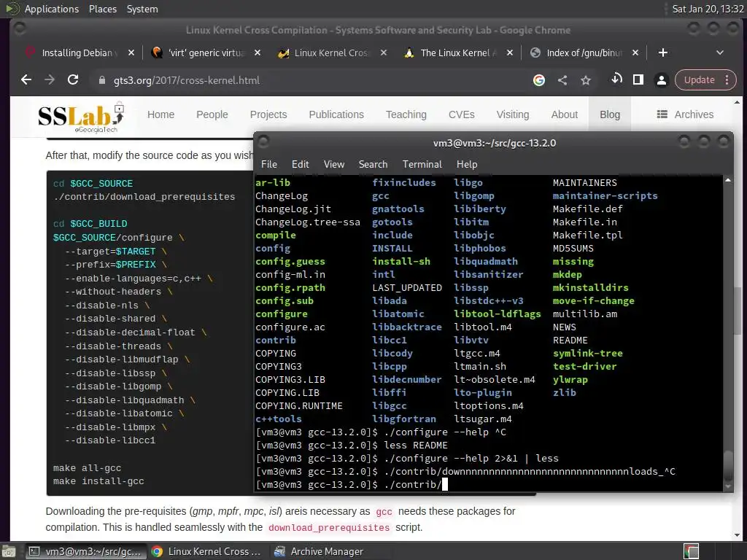Image resolution: width=747 pixels, height=560 pixels.
Task: Close 'The Linux Kernel' tab
Action: coord(510,52)
